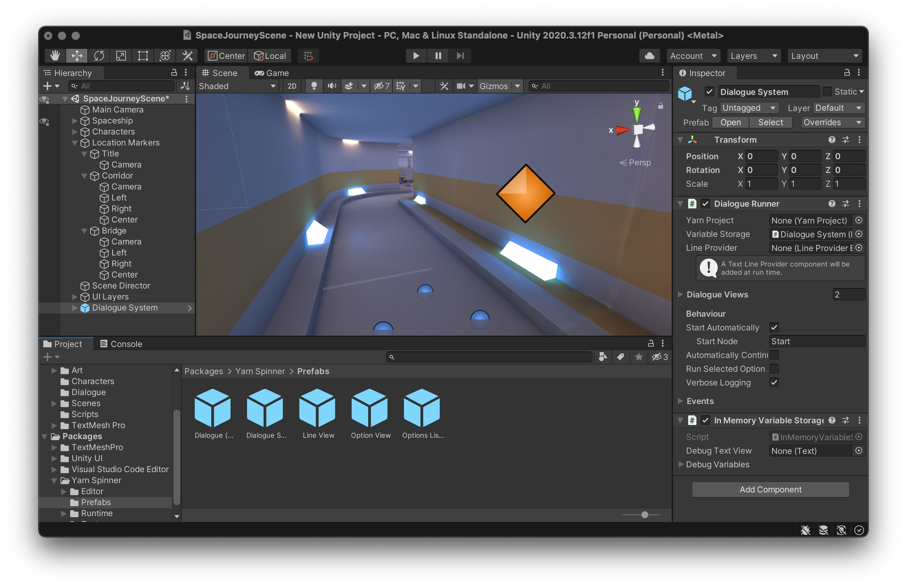Open the Shaded draw mode dropdown
This screenshot has width=907, height=588.
237,86
